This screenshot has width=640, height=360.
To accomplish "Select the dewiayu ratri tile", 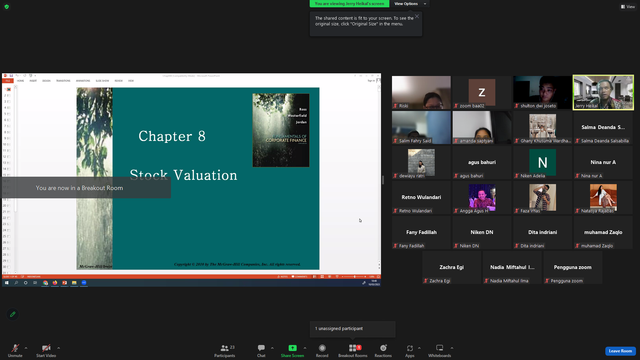I will [x=421, y=162].
